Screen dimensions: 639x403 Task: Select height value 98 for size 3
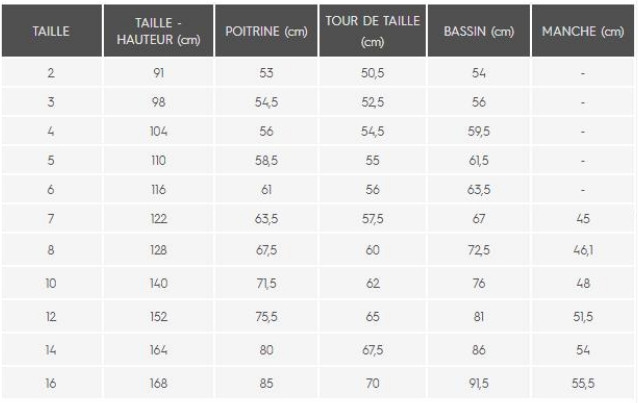[159, 102]
